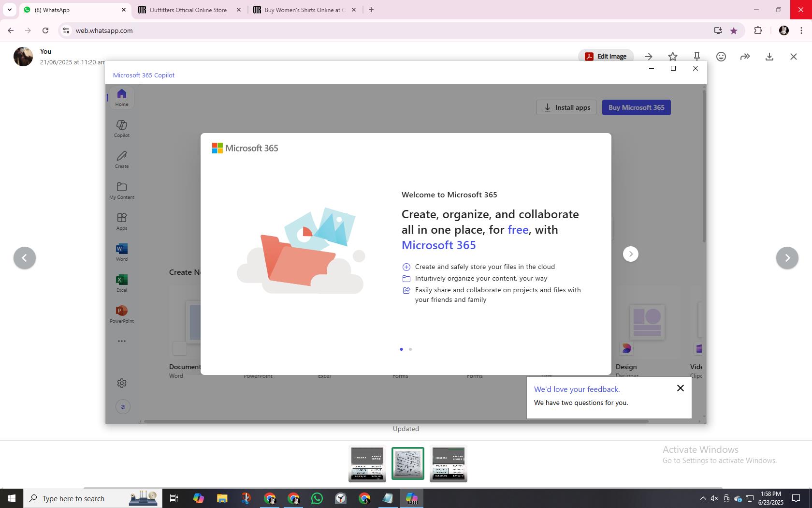Click the Design card under Create New
This screenshot has height=508, width=812.
[x=648, y=332]
